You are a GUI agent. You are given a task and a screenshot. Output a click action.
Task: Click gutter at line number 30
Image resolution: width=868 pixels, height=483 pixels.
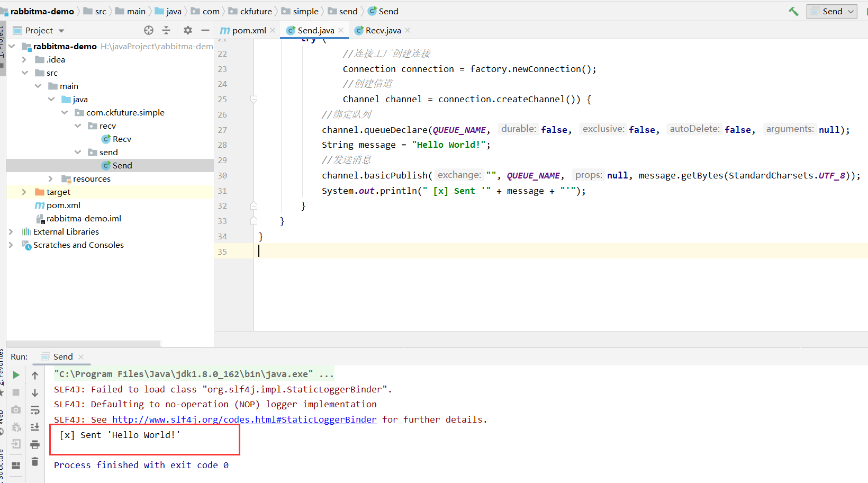coord(222,175)
